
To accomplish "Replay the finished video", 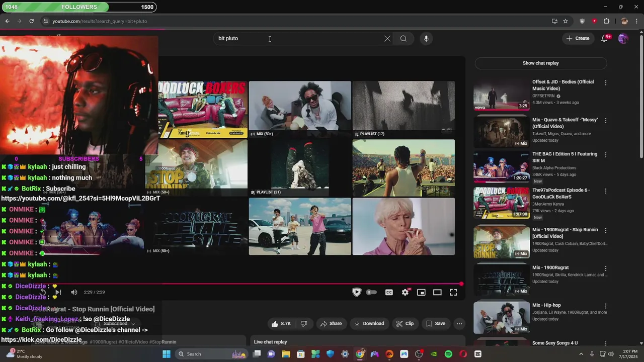I will tap(43, 292).
